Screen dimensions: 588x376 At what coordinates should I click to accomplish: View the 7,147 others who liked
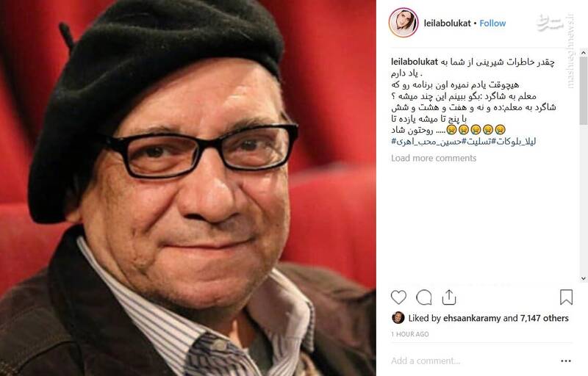[544, 318]
